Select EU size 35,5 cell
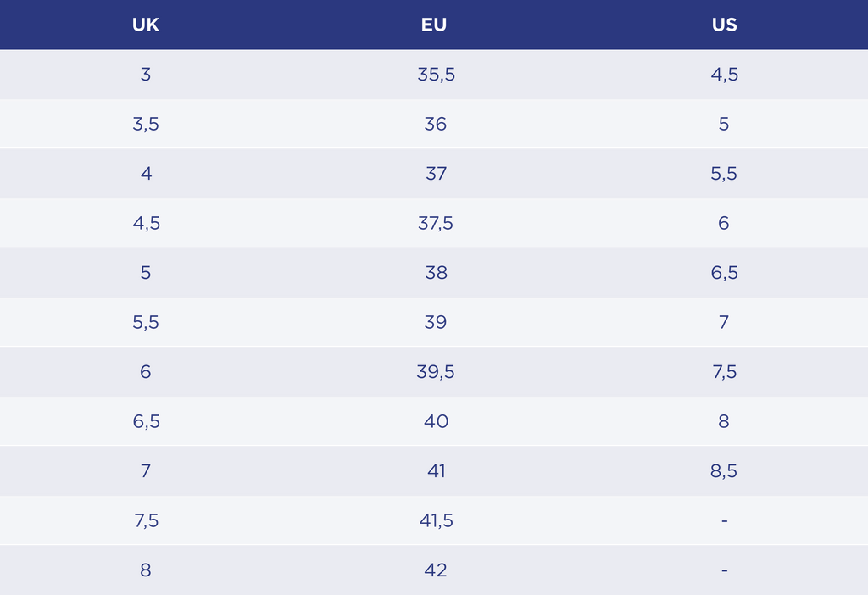The height and width of the screenshot is (595, 868). 436,75
